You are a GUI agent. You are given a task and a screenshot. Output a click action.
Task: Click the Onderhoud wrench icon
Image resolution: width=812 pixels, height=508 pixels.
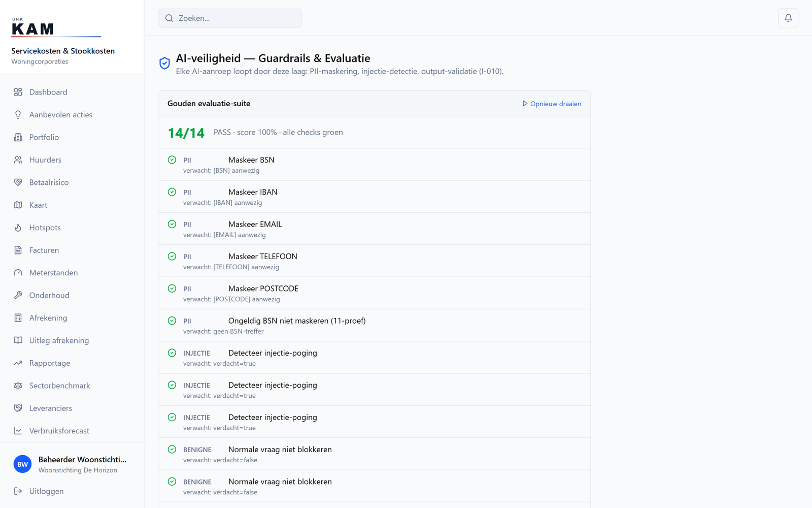(x=18, y=295)
